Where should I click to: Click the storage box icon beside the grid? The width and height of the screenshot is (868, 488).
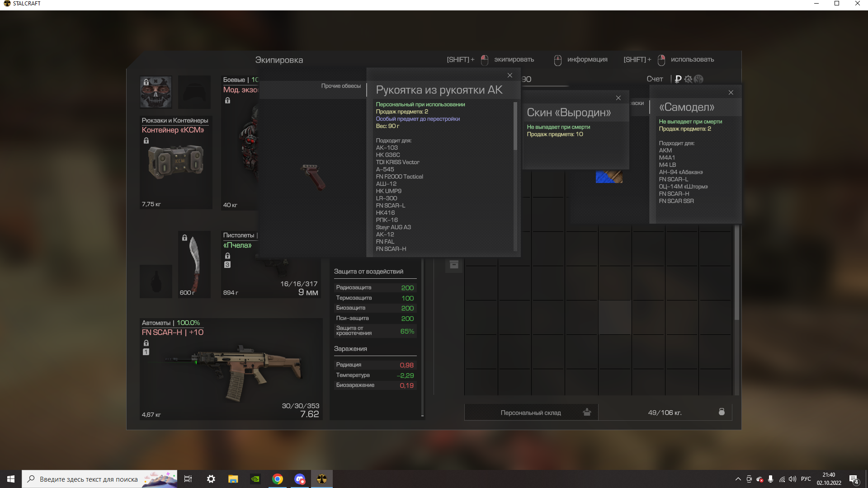454,265
